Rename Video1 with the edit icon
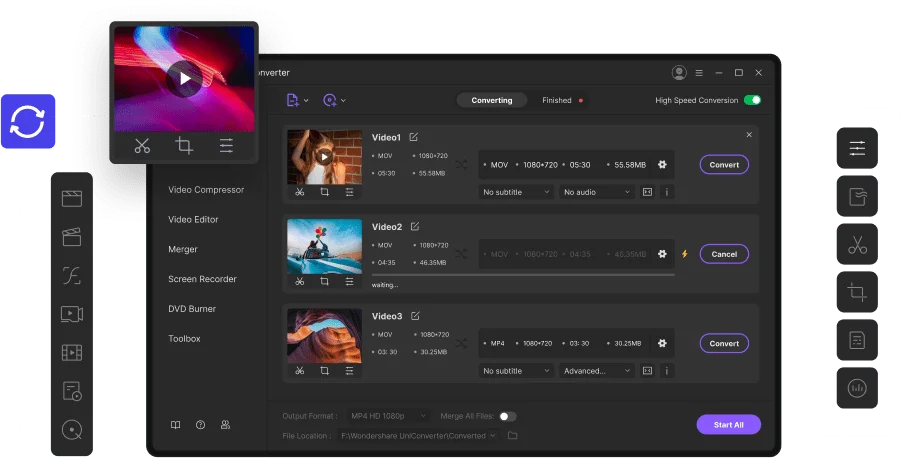This screenshot has height=473, width=902. pyautogui.click(x=414, y=137)
